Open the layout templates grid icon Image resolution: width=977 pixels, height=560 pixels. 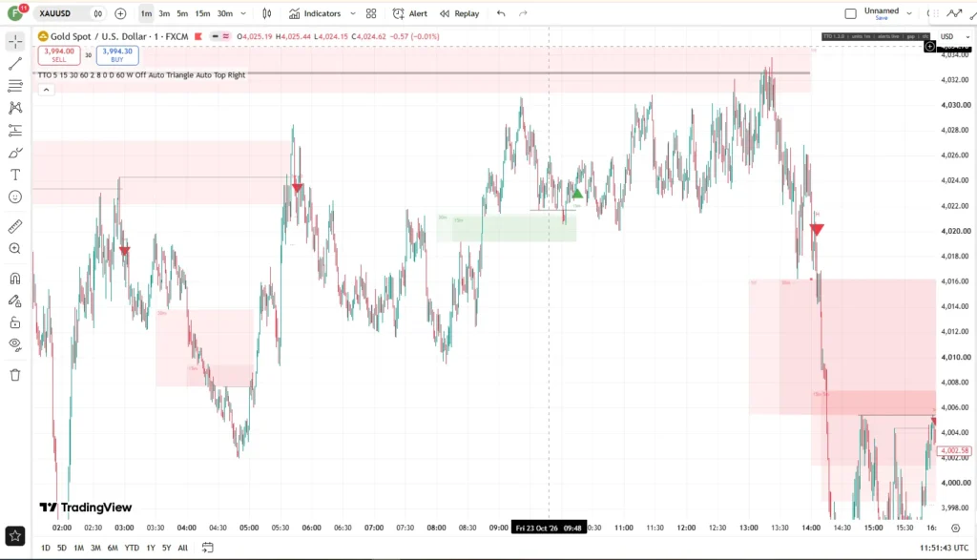tap(371, 13)
